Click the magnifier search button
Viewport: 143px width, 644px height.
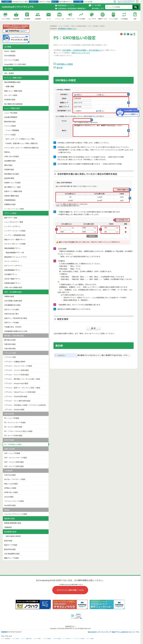136,7
